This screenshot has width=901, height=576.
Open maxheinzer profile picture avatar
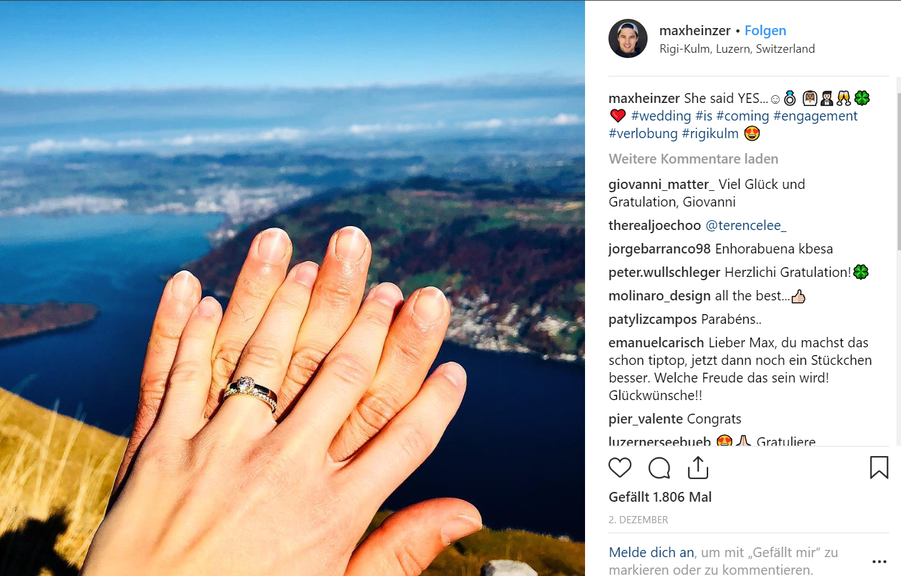[x=627, y=39]
